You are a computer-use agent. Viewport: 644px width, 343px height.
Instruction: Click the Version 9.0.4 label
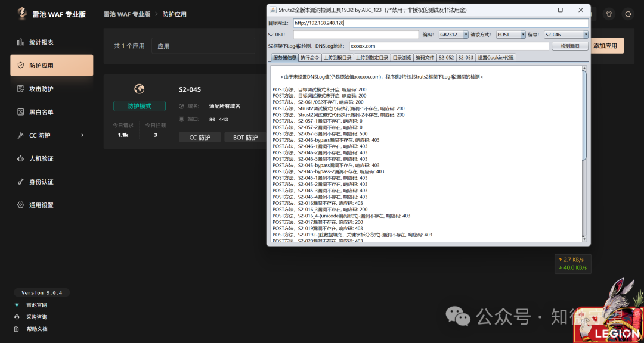pos(42,292)
